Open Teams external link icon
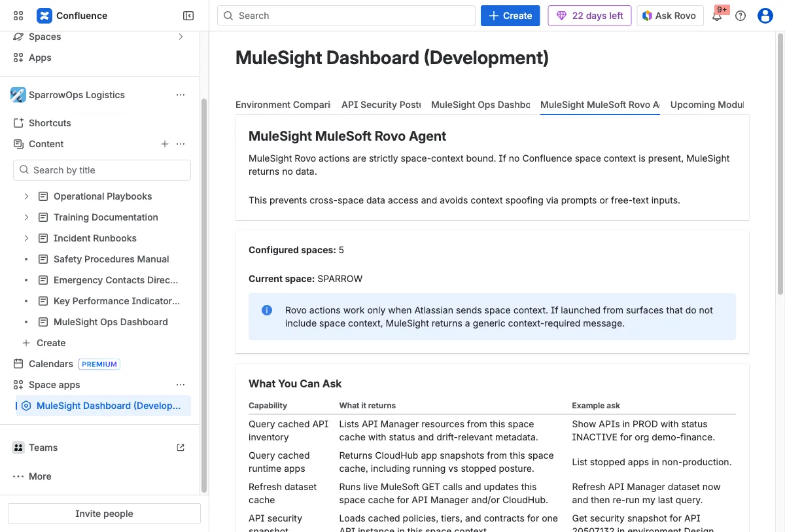The width and height of the screenshot is (785, 532). 181,448
